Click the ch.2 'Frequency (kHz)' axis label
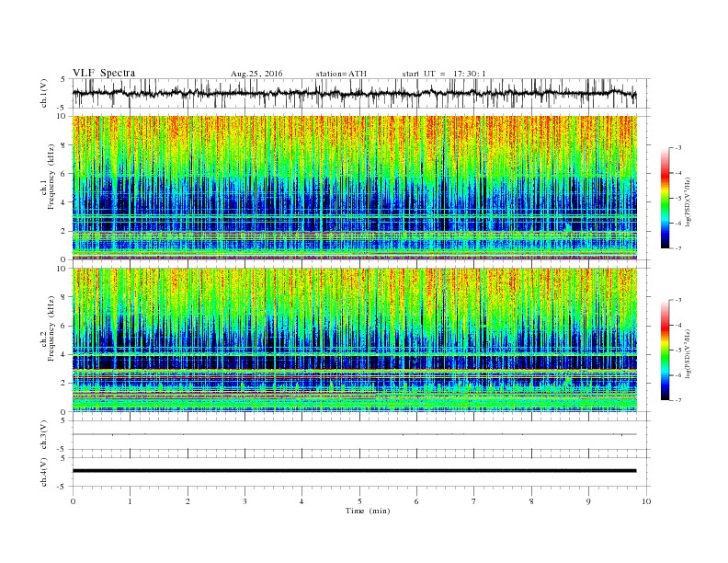 click(51, 328)
